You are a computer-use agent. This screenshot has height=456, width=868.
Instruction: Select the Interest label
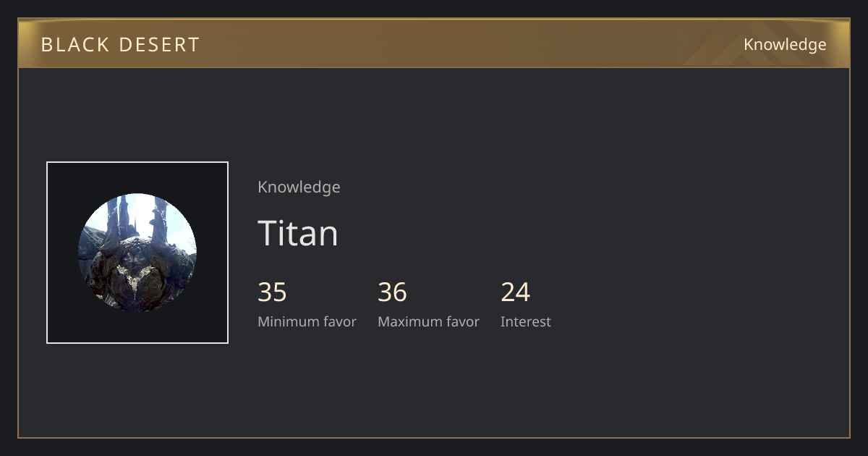526,322
